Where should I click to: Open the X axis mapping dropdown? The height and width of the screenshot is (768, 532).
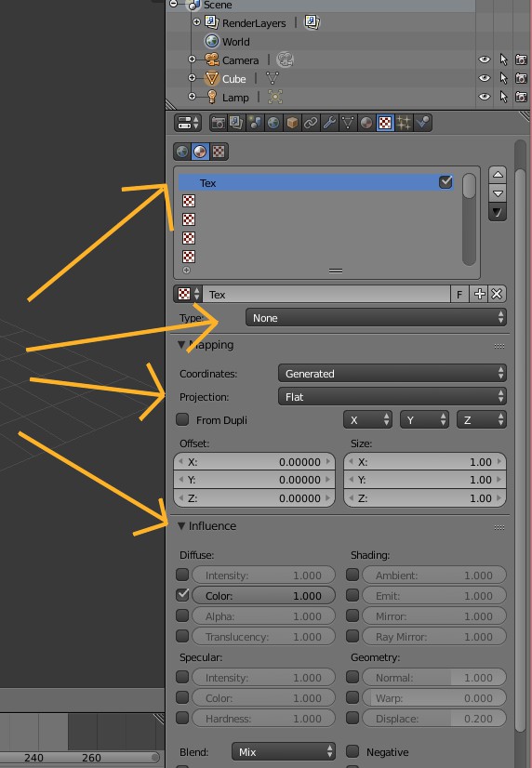368,420
